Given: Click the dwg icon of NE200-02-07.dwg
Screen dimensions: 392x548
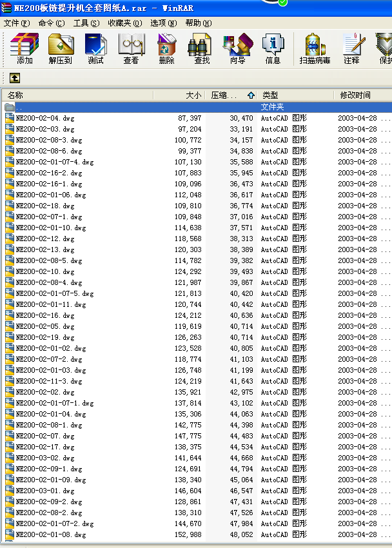Looking at the screenshot, I should click(10, 436).
